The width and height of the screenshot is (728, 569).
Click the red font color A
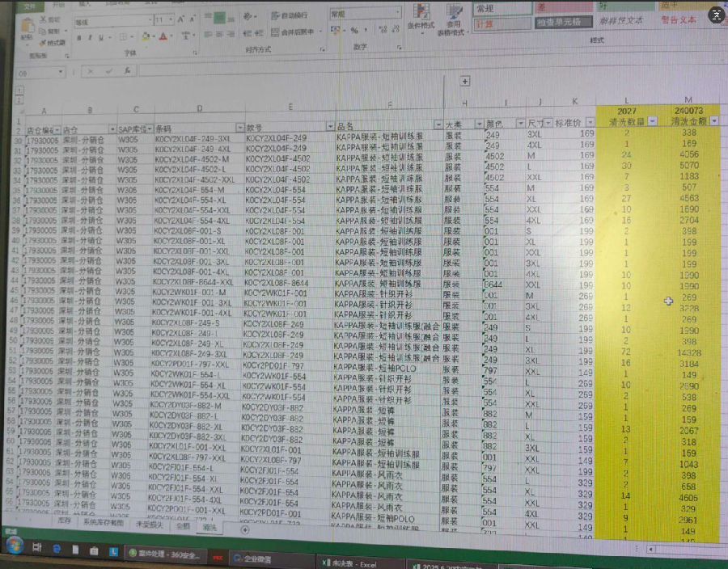[x=163, y=36]
